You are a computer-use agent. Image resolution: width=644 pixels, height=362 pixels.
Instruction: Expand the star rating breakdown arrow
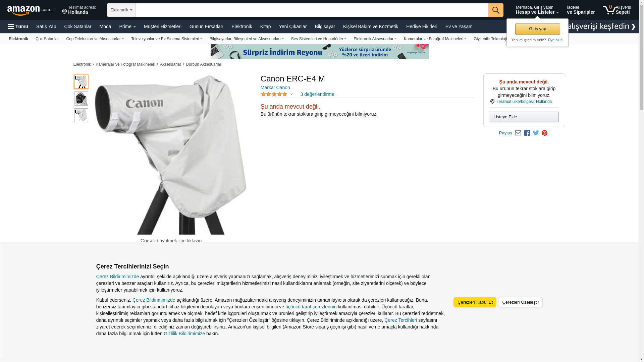[x=291, y=95]
